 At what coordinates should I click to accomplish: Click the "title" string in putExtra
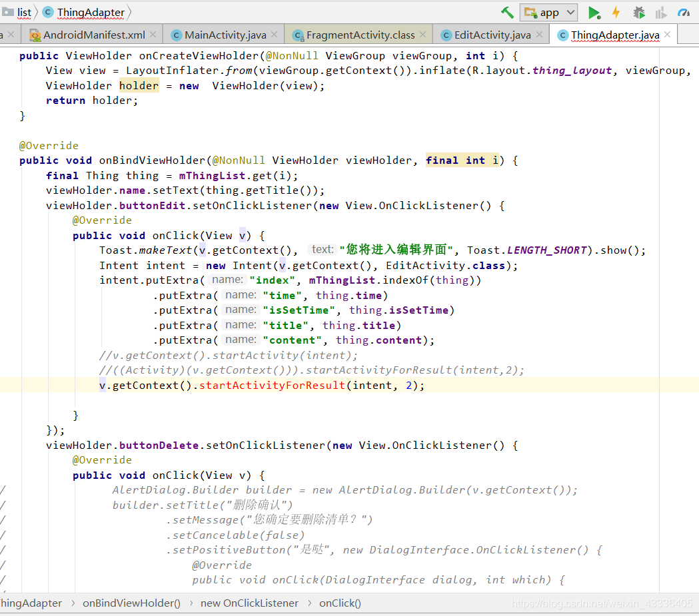[285, 326]
